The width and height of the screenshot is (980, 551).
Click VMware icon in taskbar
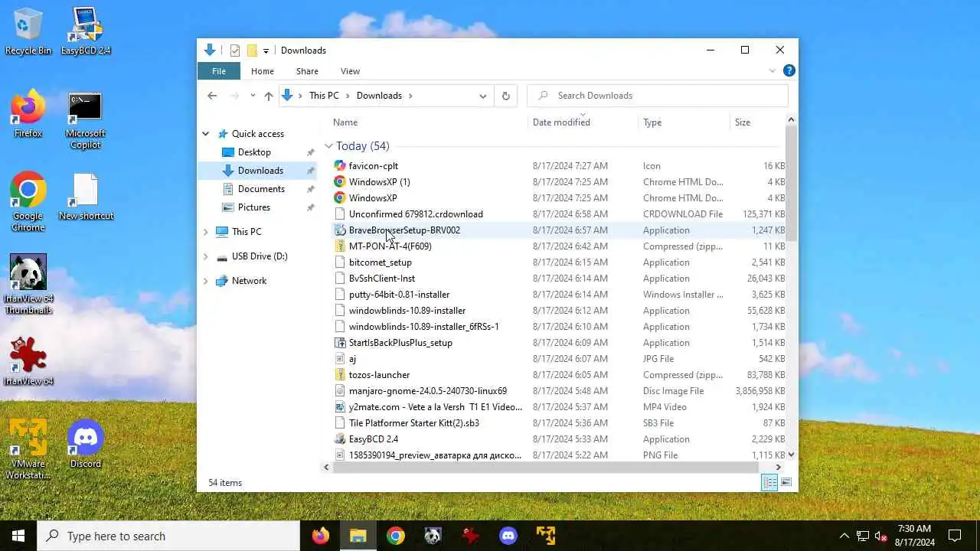pos(546,536)
